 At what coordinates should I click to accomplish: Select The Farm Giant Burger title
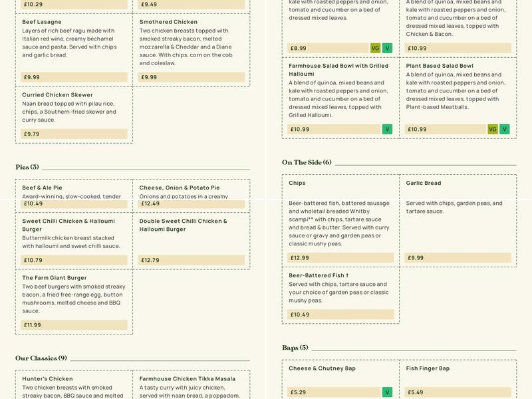pyautogui.click(x=55, y=278)
